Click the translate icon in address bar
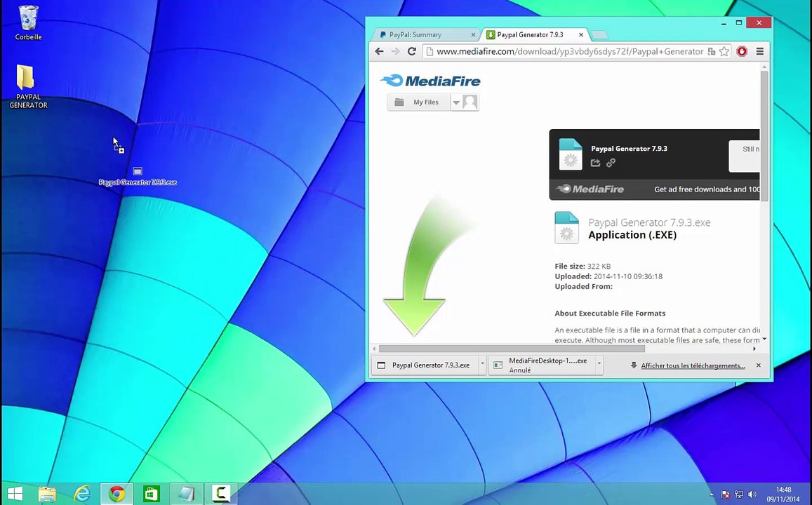Viewport: 812px width, 505px height. coord(712,51)
